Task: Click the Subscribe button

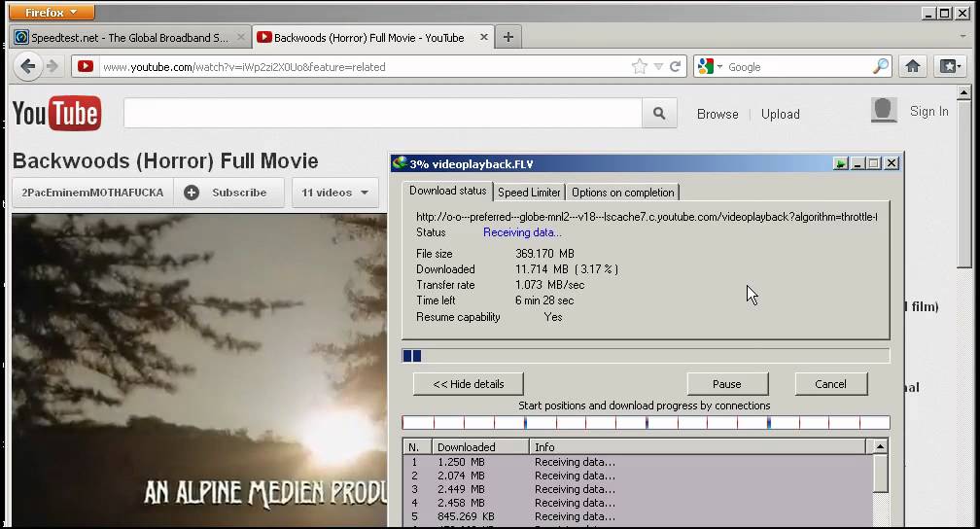Action: click(228, 193)
